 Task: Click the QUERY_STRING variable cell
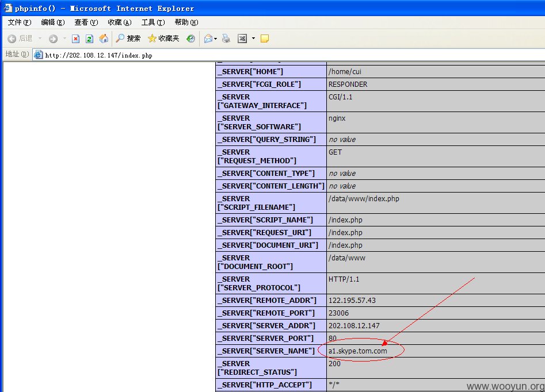(270, 139)
